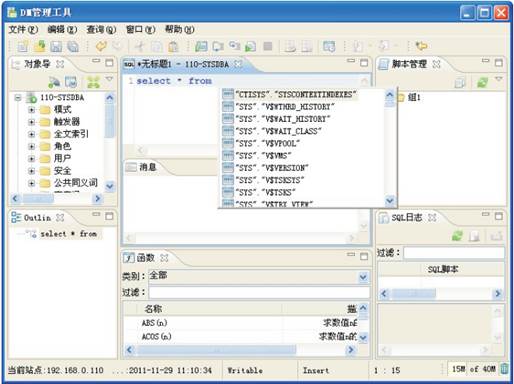Viewport: 514px width, 384px height.
Task: Expand the 全文索引 folder
Action: pyautogui.click(x=31, y=134)
